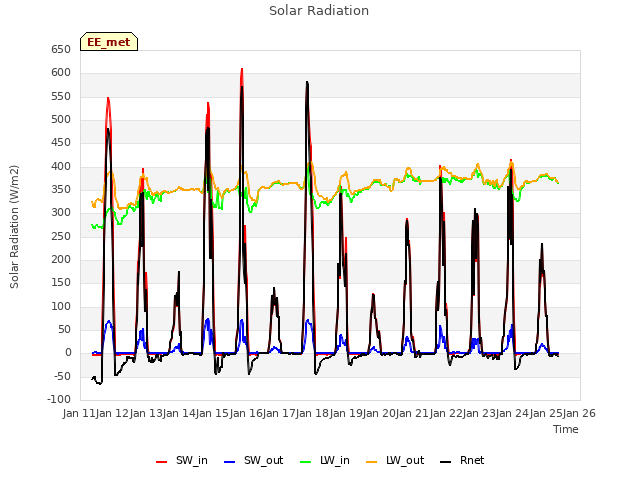Click the 100 y-axis tick label
This screenshot has height=480, width=640.
61,307
